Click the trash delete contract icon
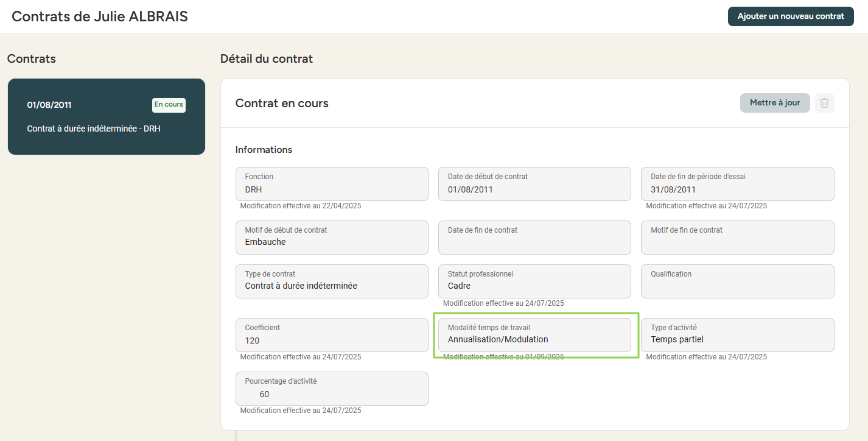The image size is (868, 441). 825,103
